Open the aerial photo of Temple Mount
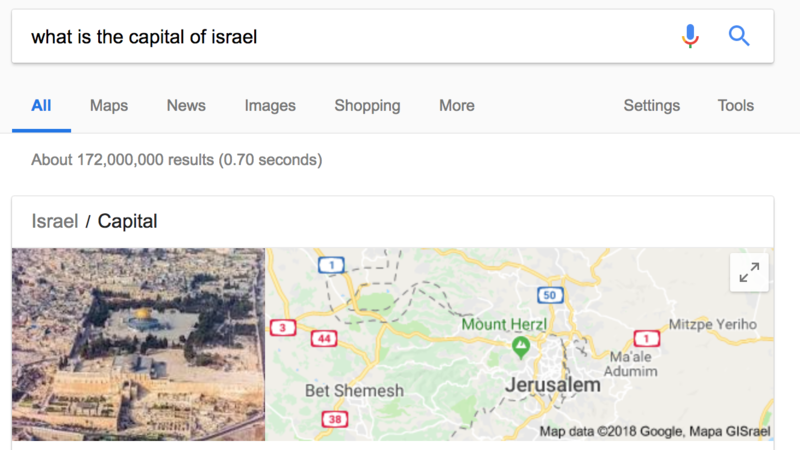The image size is (800, 450). click(x=138, y=344)
